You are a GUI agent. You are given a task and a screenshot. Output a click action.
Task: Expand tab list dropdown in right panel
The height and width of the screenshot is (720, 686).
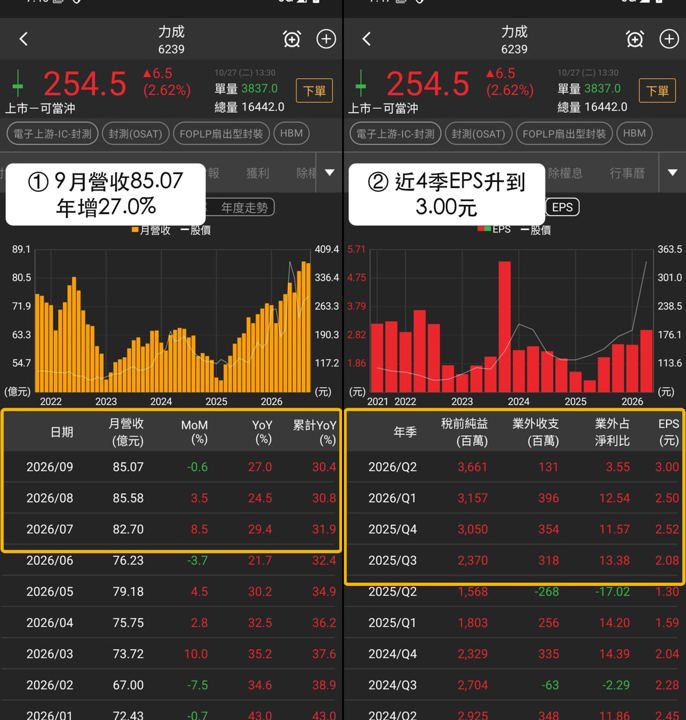672,173
